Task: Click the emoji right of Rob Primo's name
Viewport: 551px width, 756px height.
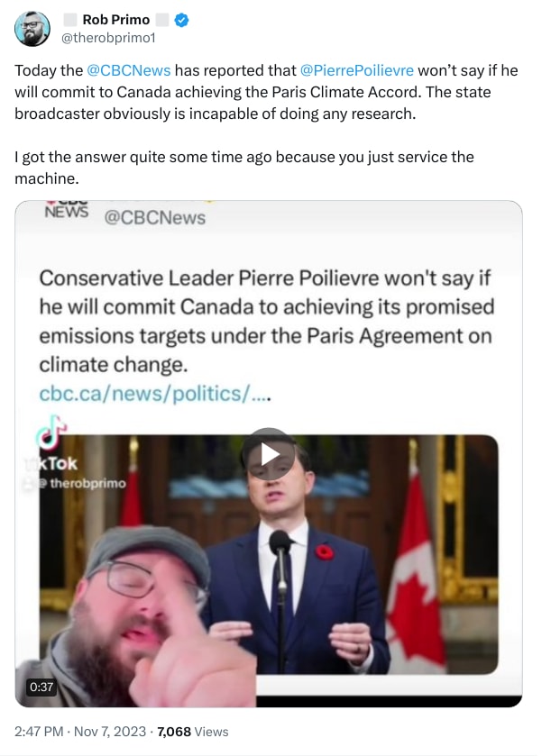Action: [x=162, y=20]
